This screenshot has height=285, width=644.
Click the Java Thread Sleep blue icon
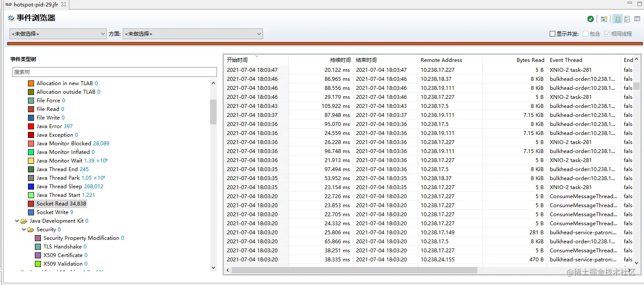pyautogui.click(x=31, y=187)
